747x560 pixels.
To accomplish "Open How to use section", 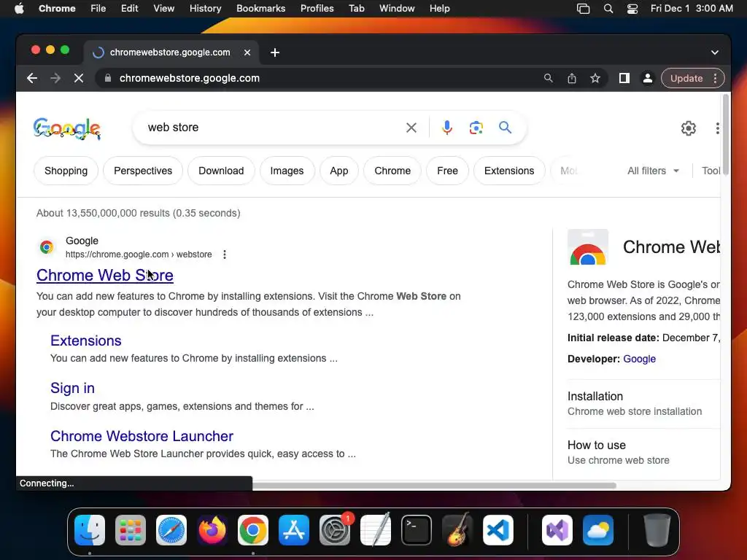I will tap(643, 452).
